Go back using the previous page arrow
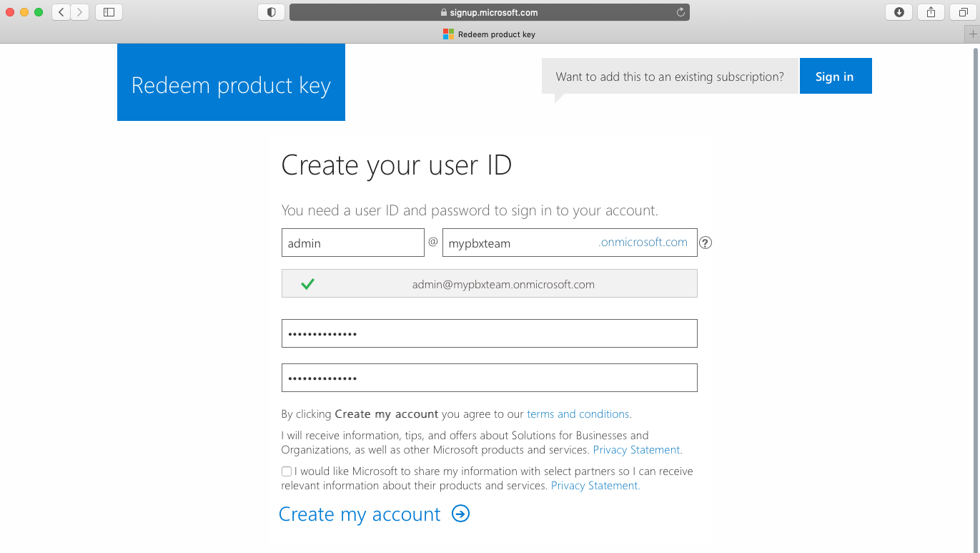The image size is (980, 553). coord(61,11)
